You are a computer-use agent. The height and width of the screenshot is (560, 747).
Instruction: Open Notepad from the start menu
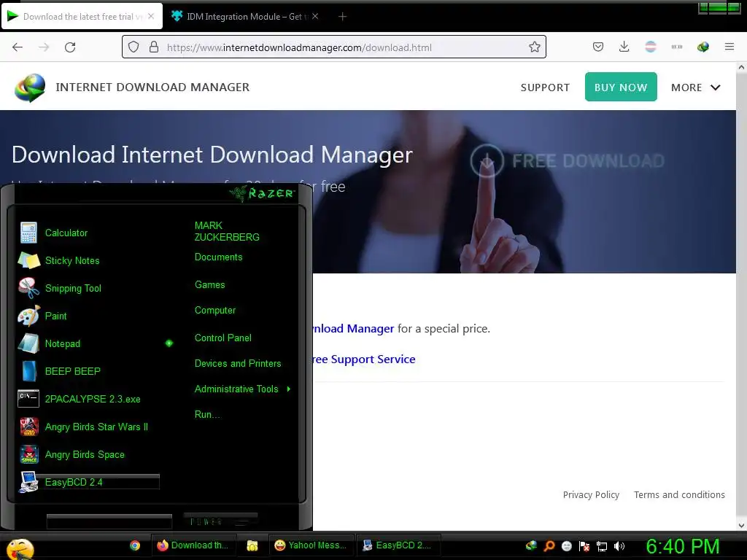tap(63, 343)
